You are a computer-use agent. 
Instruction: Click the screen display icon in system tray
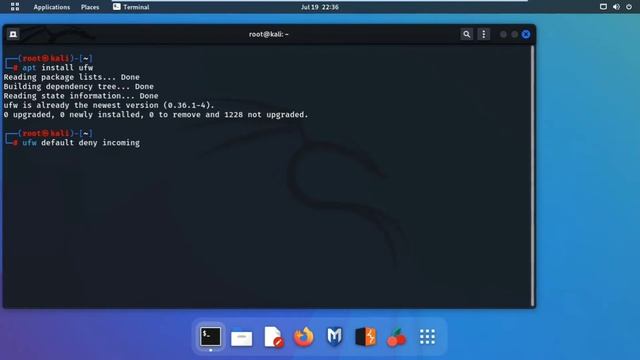click(x=603, y=7)
